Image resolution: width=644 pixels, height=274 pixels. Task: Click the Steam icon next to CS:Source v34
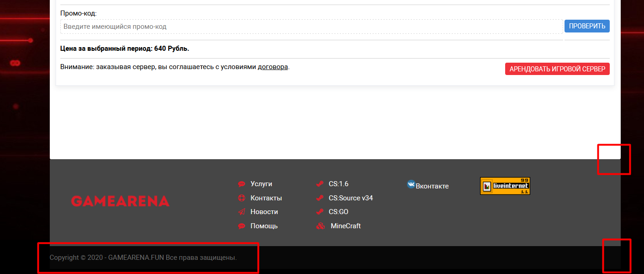[320, 198]
